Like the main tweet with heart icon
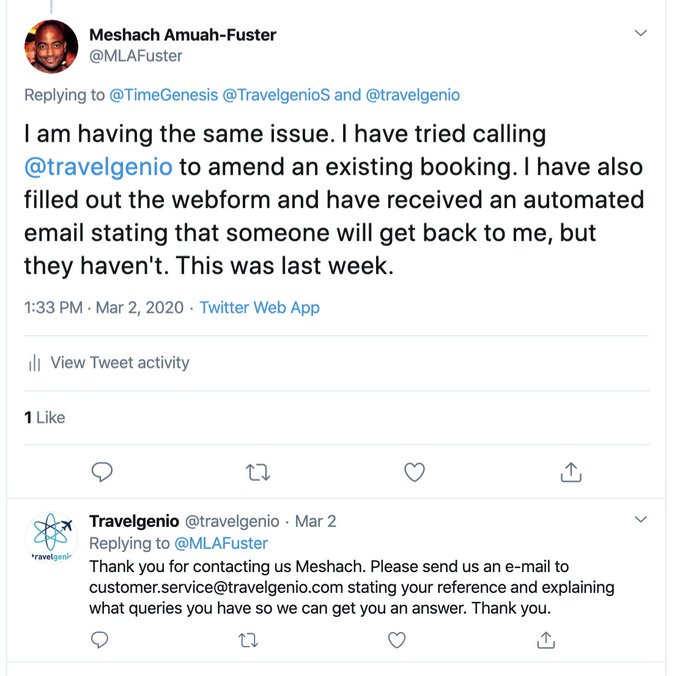The height and width of the screenshot is (676, 680). pyautogui.click(x=414, y=471)
